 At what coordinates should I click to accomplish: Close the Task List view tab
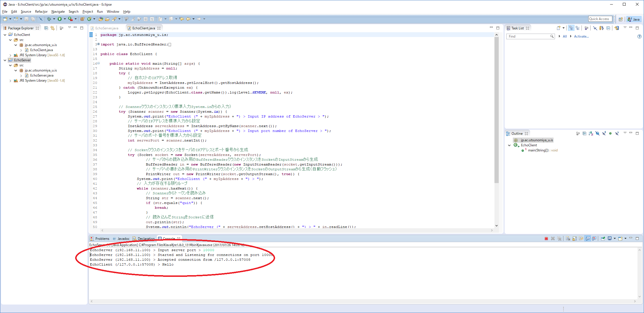pyautogui.click(x=528, y=28)
